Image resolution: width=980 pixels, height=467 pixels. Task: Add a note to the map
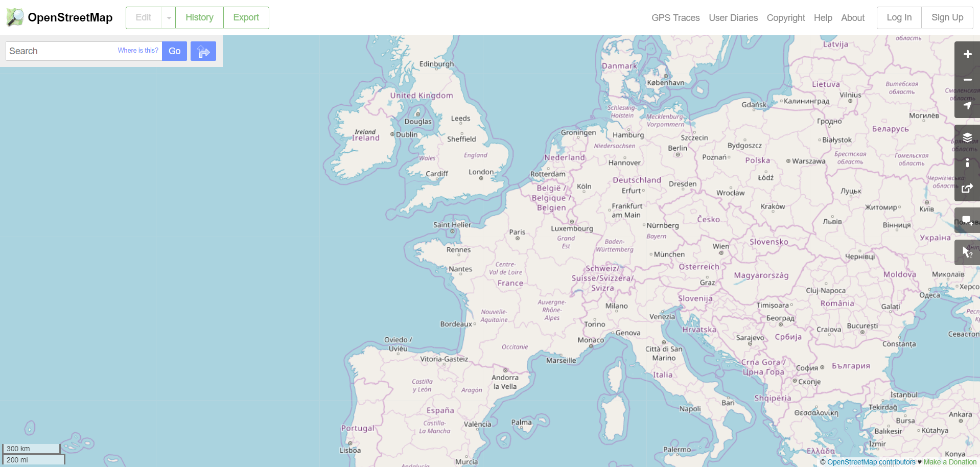pyautogui.click(x=967, y=220)
